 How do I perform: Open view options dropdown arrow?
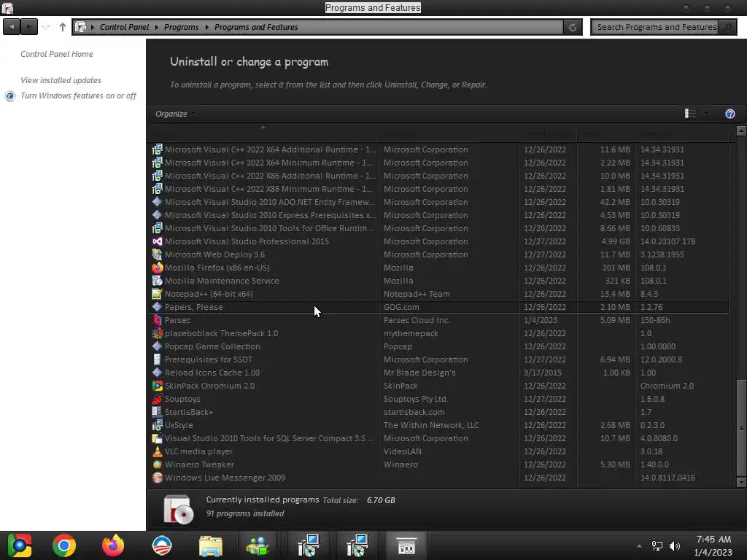(706, 113)
